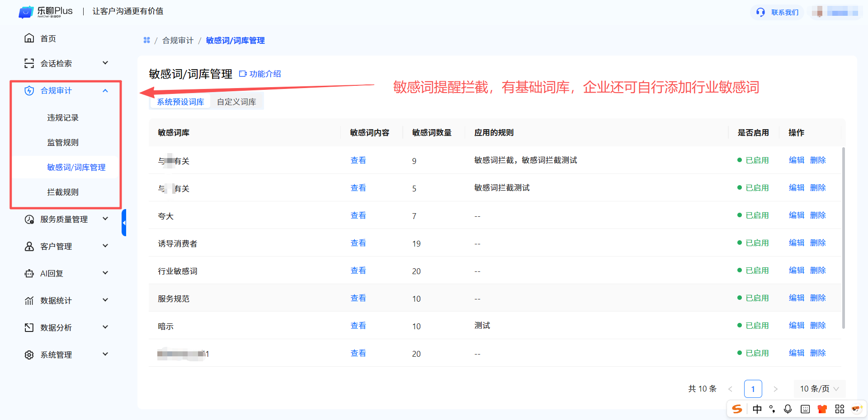
Task: Open the 10 条/页 page size dropdown
Action: click(x=819, y=389)
